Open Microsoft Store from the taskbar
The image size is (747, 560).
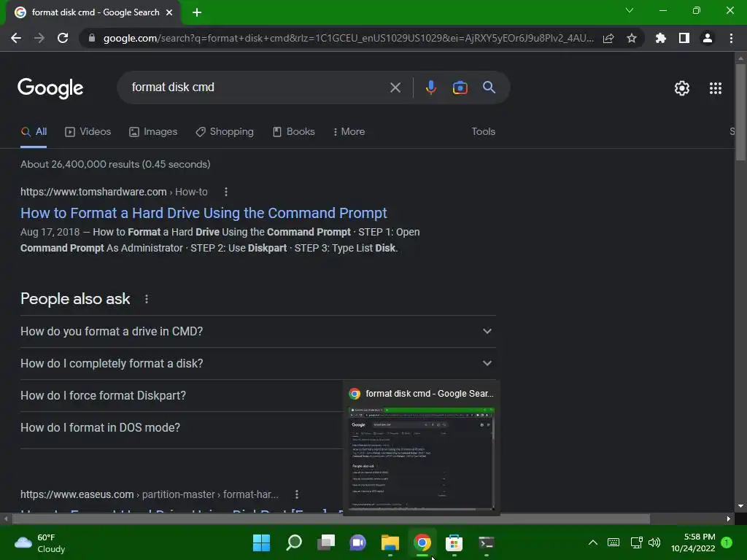coord(454,542)
